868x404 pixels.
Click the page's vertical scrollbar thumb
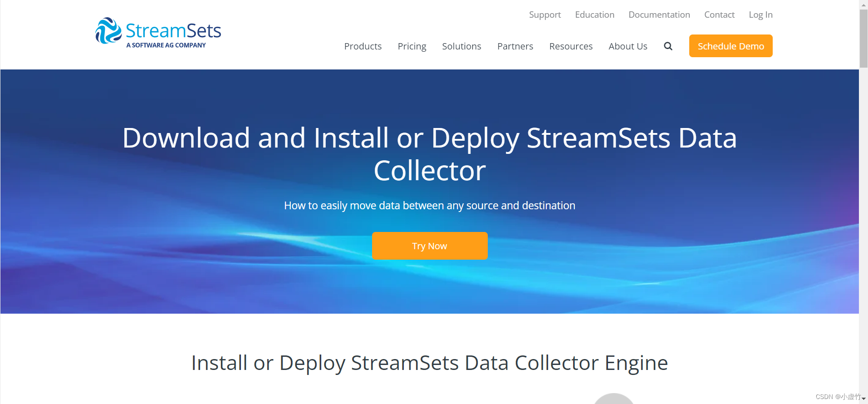pos(863,39)
